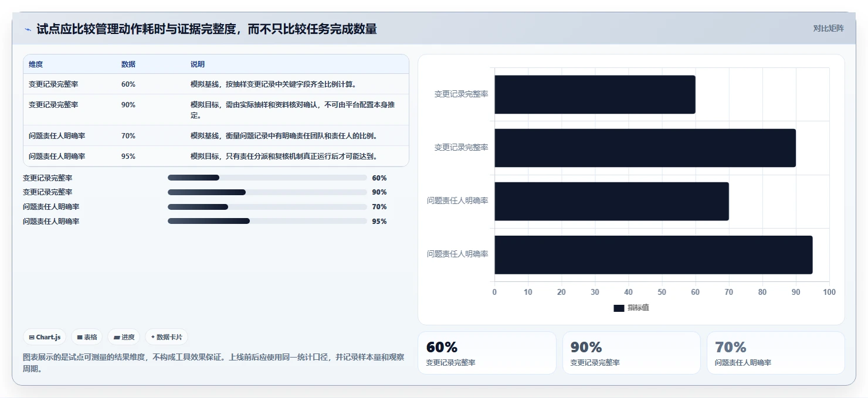868x398 pixels.
Task: Click 变更记录完整率 in the table's 90% row
Action: click(53, 105)
